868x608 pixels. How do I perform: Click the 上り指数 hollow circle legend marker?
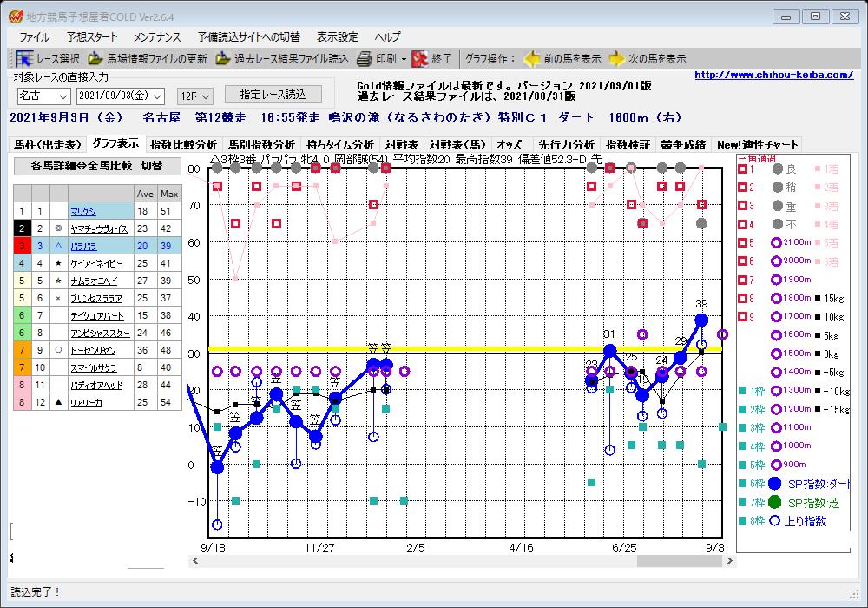click(775, 520)
